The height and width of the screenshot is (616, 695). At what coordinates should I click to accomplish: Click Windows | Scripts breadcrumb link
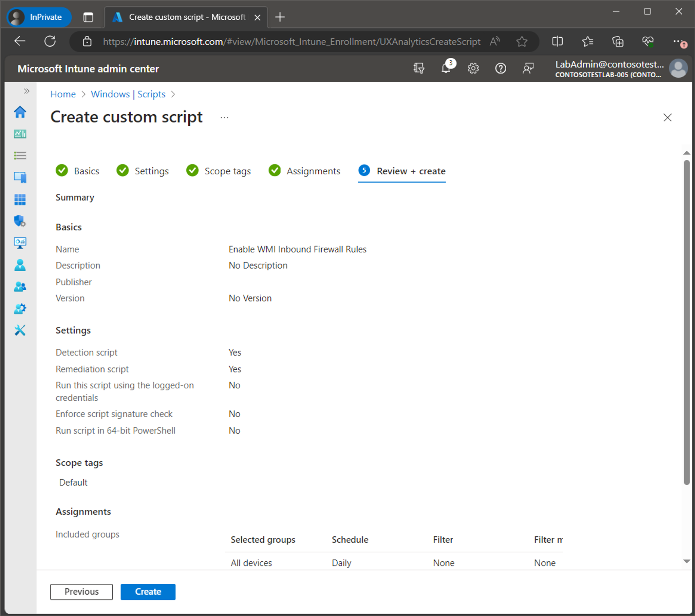coord(128,94)
